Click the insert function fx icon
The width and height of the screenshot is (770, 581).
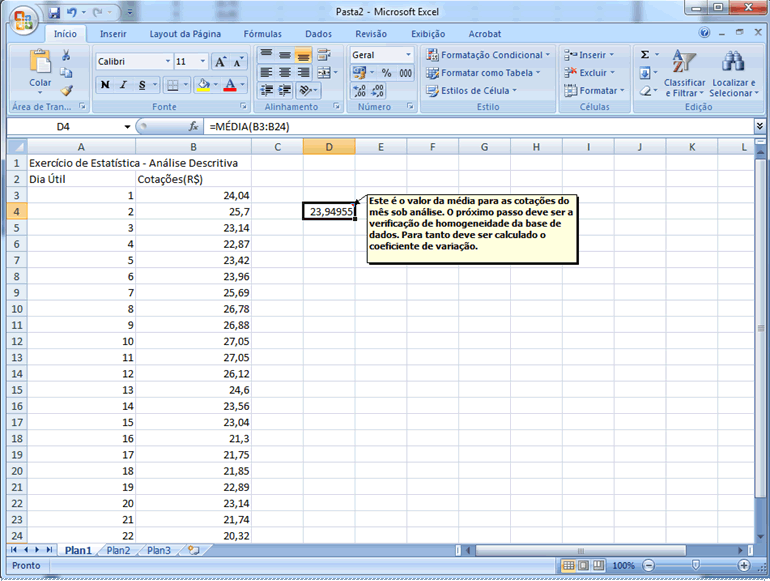click(x=194, y=127)
